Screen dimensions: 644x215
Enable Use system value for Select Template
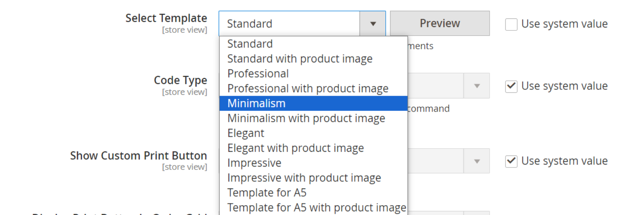pyautogui.click(x=511, y=24)
